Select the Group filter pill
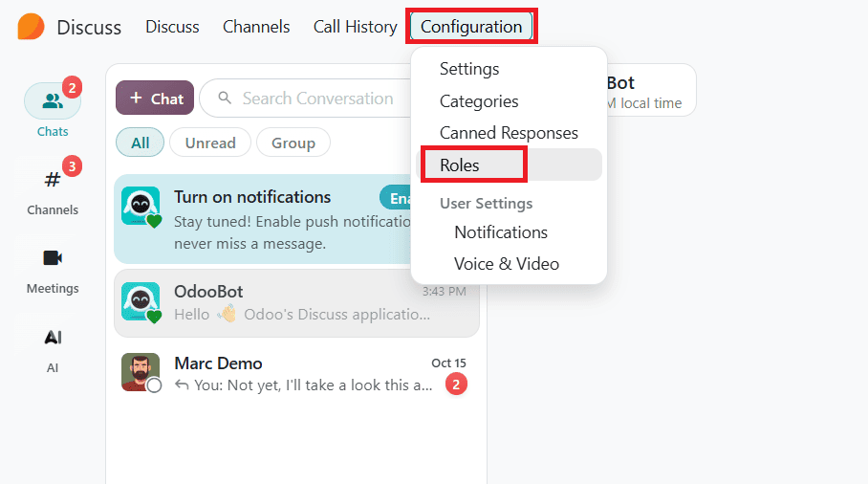The image size is (868, 484). click(293, 143)
